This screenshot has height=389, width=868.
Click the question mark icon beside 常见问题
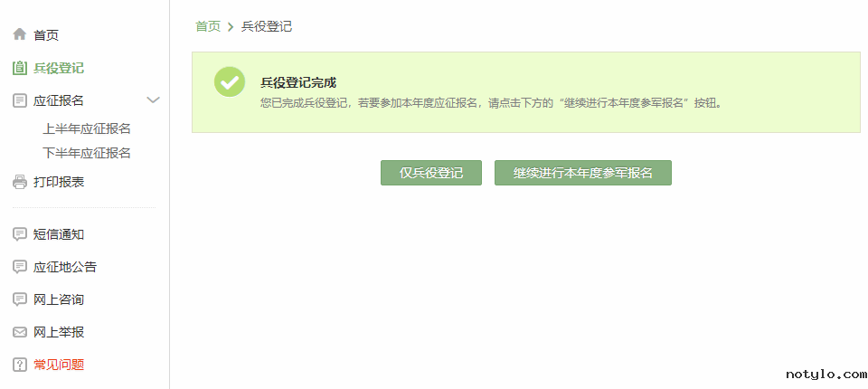[19, 365]
